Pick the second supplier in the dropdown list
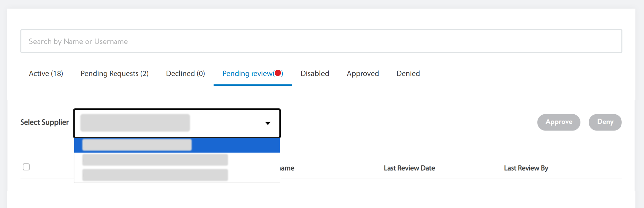Image resolution: width=644 pixels, height=208 pixels. [x=177, y=160]
